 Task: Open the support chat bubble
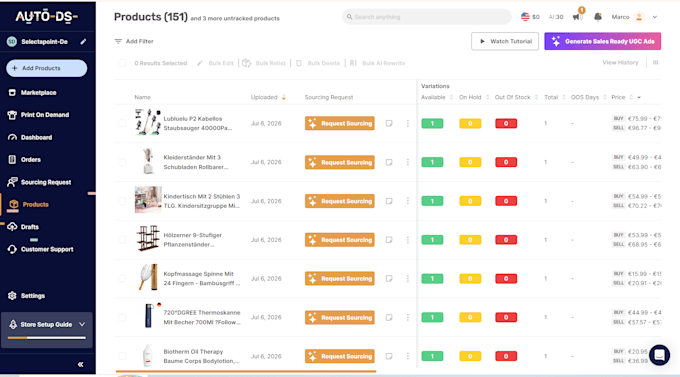[x=659, y=355]
